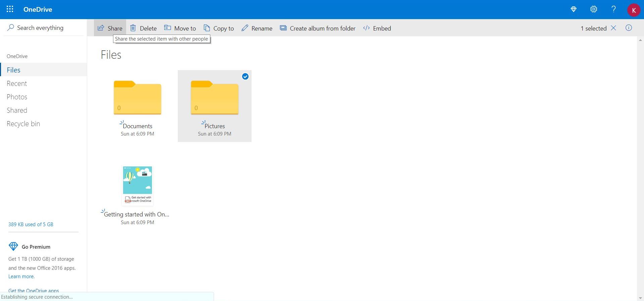This screenshot has height=301, width=644.
Task: Open the Learn more link
Action: 21,277
